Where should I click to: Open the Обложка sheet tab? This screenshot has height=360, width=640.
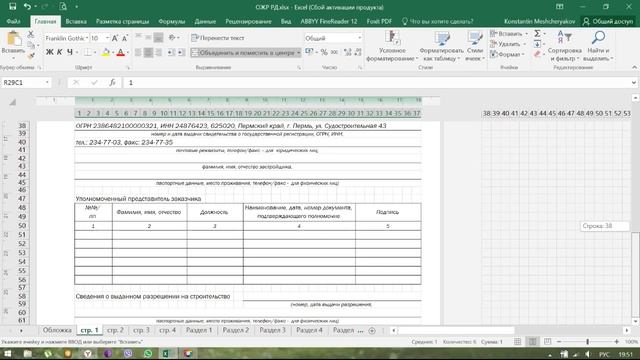pyautogui.click(x=57, y=330)
